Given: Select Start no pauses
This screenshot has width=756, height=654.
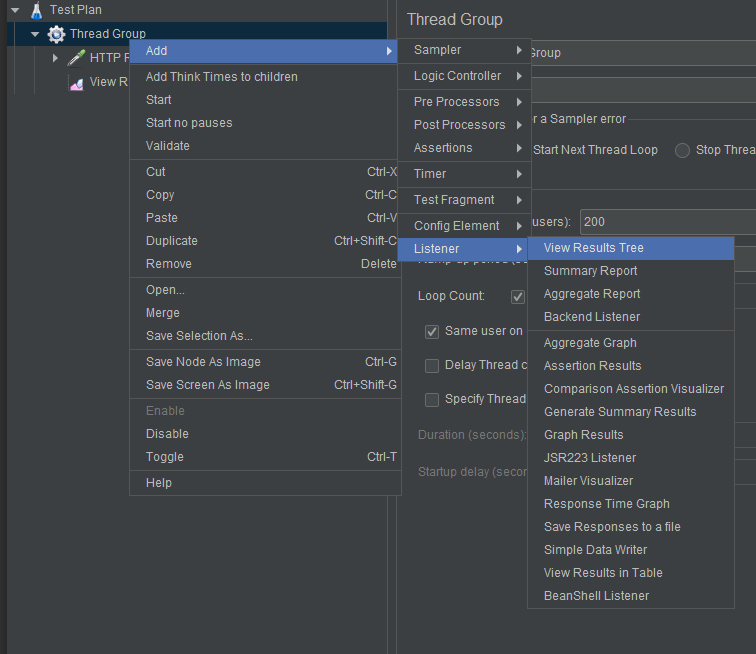Looking at the screenshot, I should tap(264, 123).
